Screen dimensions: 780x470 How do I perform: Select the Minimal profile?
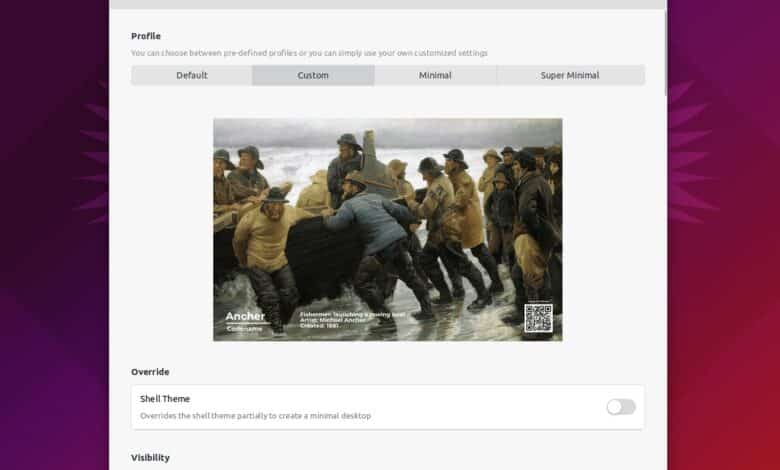click(435, 76)
